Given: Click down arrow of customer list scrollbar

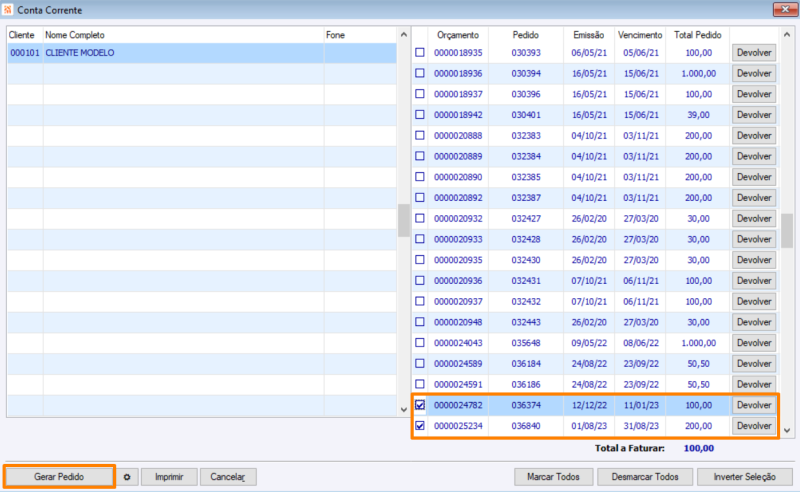Looking at the screenshot, I should click(404, 409).
